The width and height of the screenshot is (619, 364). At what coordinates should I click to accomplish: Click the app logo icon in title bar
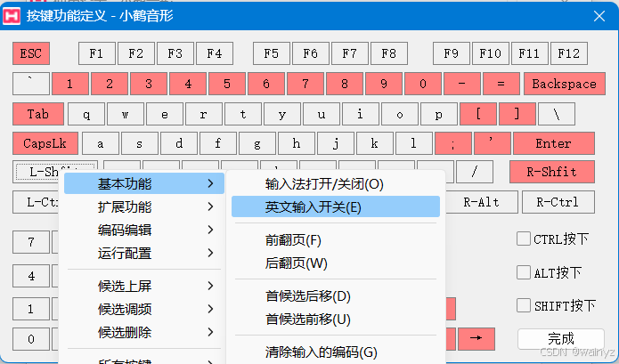[x=11, y=16]
